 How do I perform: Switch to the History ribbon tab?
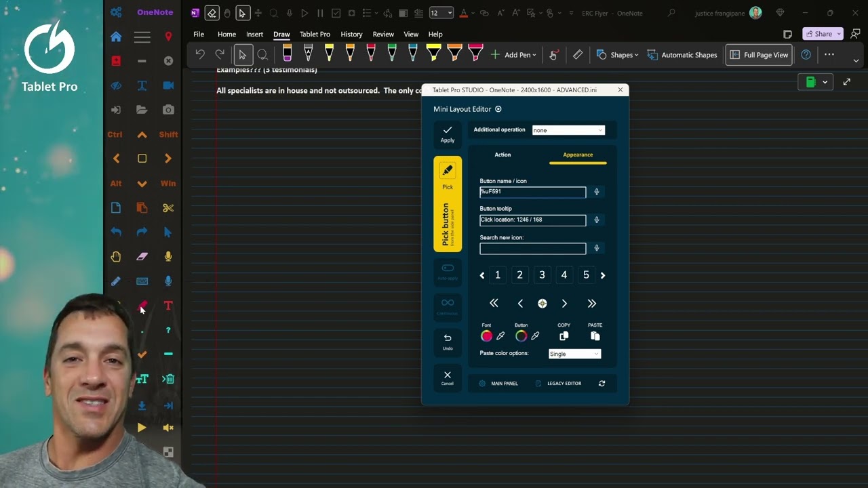click(351, 34)
